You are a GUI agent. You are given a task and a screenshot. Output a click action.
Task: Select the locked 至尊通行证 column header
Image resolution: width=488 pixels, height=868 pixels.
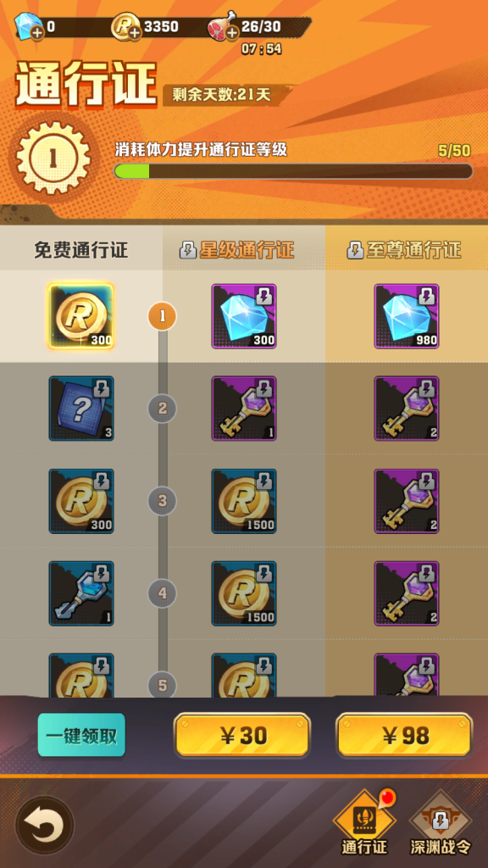point(407,251)
